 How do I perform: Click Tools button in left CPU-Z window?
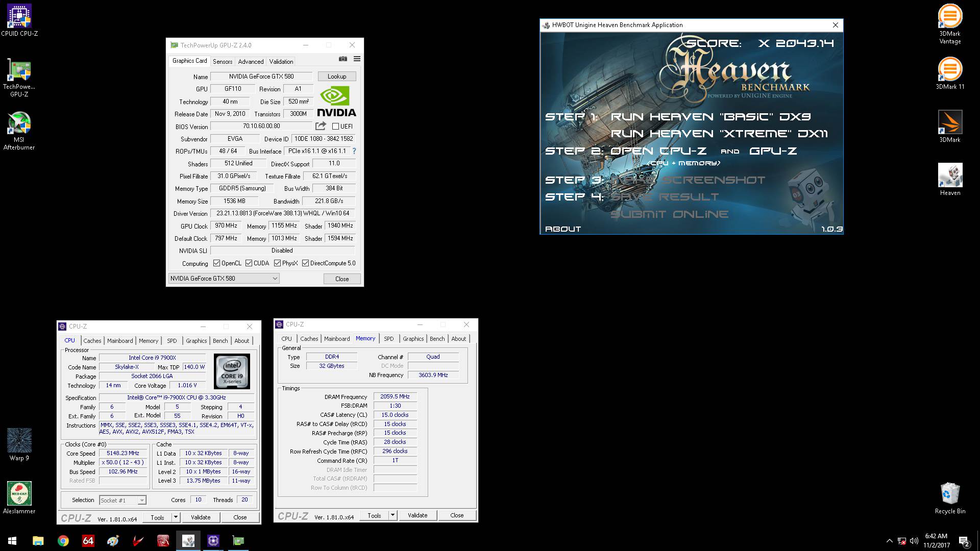[x=157, y=517]
